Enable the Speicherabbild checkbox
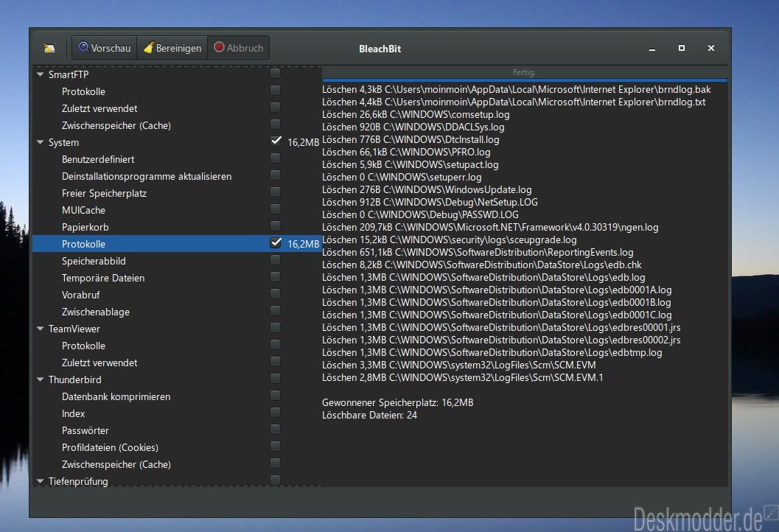The height and width of the screenshot is (532, 779). point(275,260)
